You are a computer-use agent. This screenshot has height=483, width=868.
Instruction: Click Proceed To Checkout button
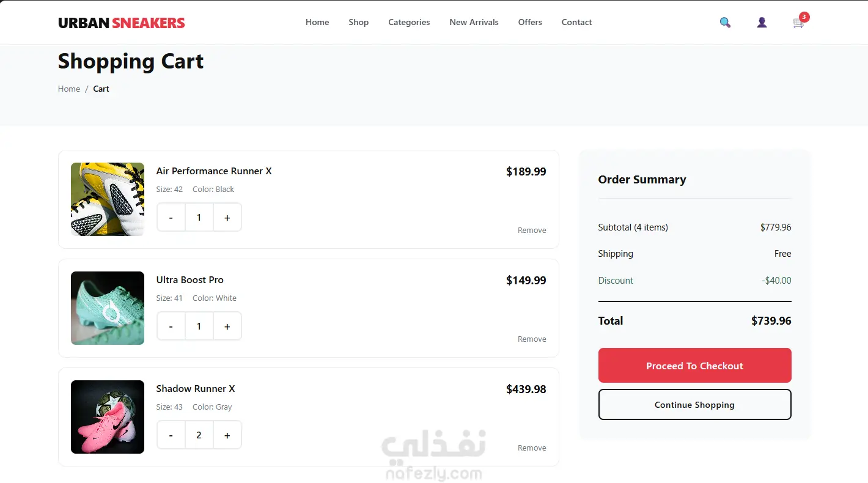click(x=694, y=366)
